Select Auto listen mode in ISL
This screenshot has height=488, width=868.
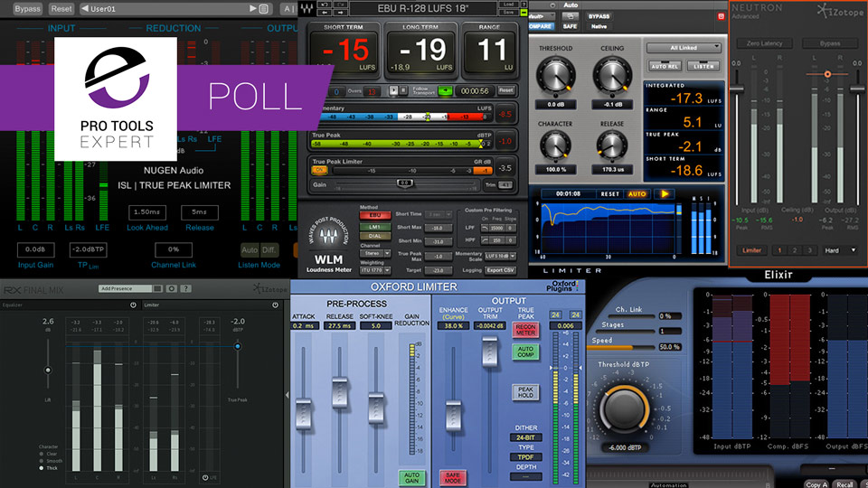tap(250, 250)
